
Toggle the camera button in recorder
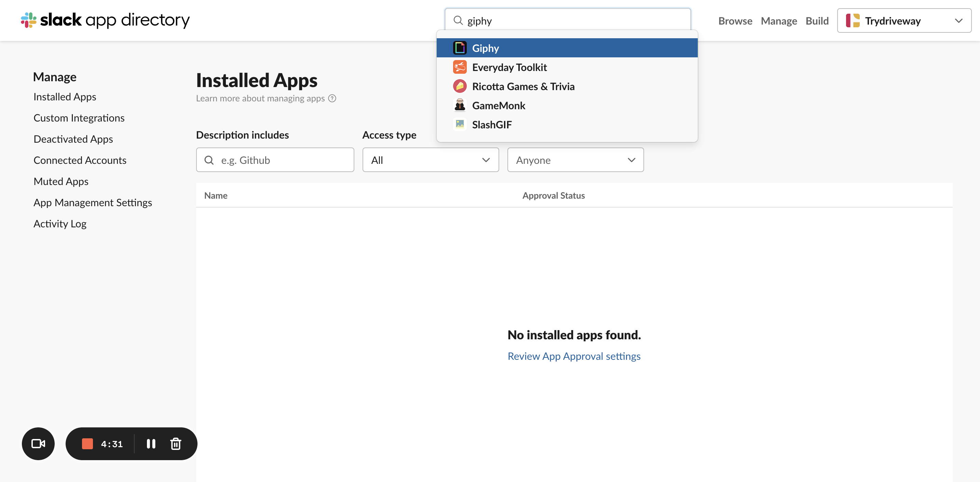[38, 444]
